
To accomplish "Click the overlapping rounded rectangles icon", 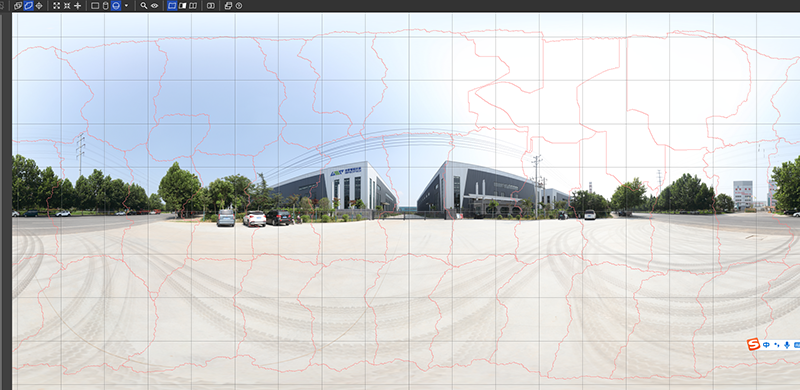I will 211,6.
